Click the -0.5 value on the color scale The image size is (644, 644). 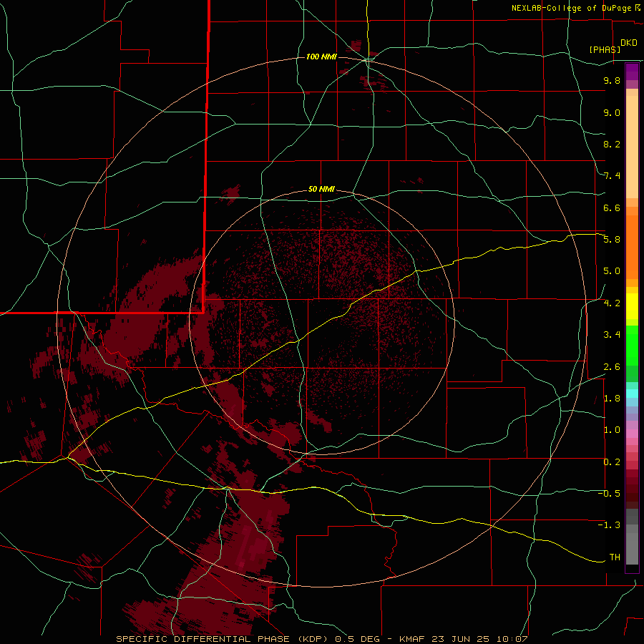tap(609, 494)
